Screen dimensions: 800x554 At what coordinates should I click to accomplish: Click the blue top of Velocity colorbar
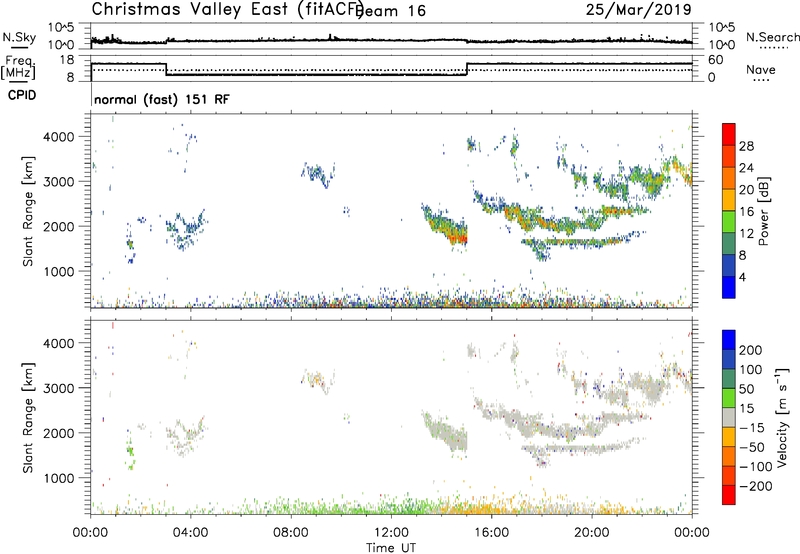tap(729, 340)
